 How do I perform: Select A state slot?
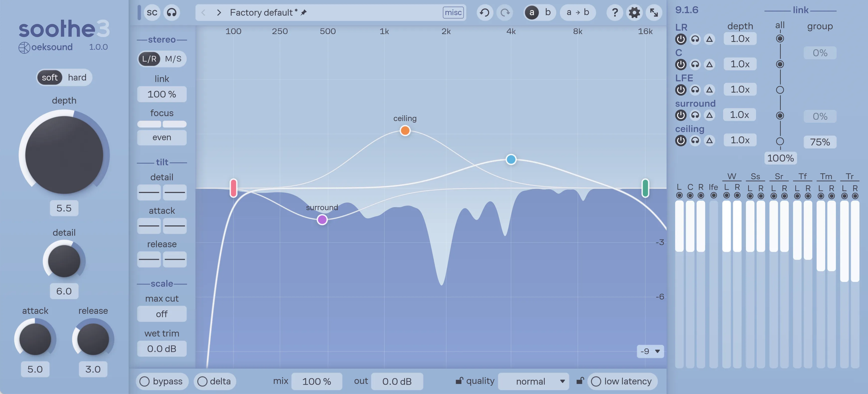pyautogui.click(x=532, y=12)
